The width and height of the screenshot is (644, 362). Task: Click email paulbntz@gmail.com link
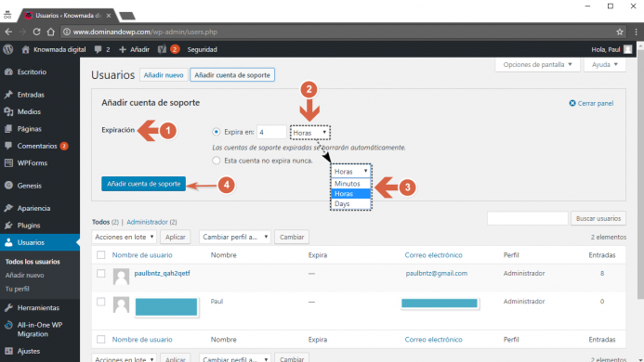tap(437, 273)
